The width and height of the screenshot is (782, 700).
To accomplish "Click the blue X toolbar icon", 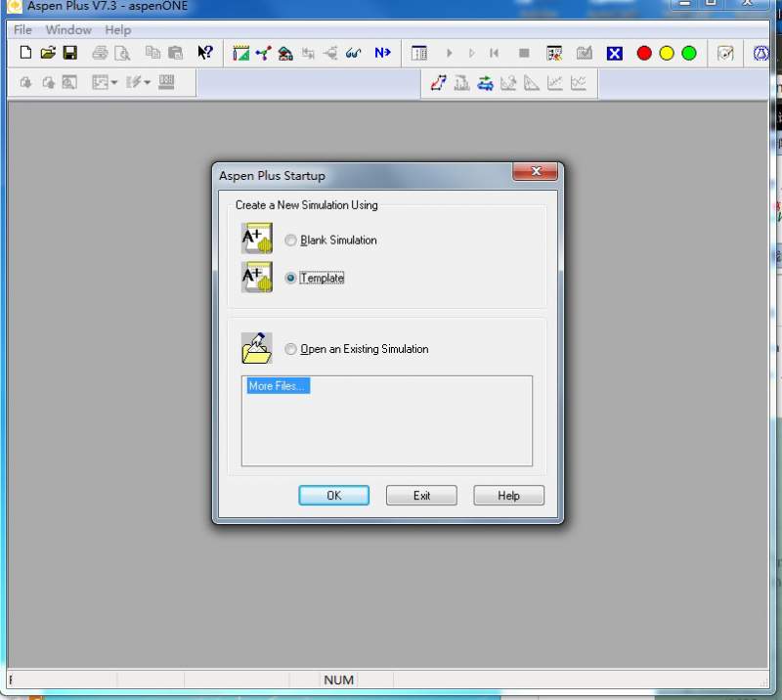I will pyautogui.click(x=614, y=53).
